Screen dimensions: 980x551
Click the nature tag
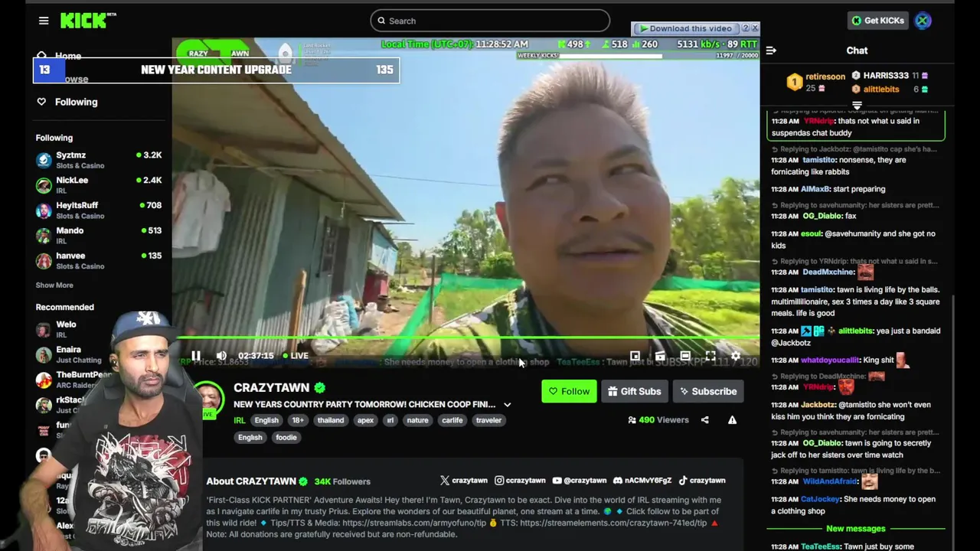417,420
